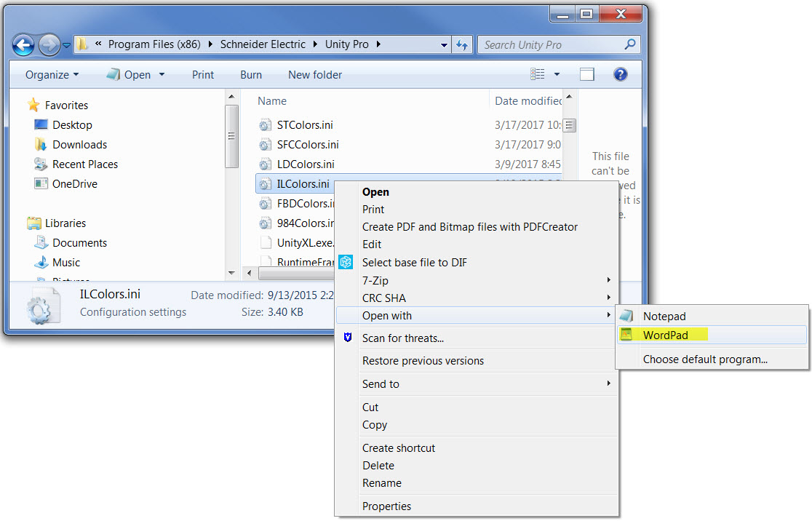Open Recent Places in navigation pane
The height and width of the screenshot is (521, 812).
[x=76, y=164]
